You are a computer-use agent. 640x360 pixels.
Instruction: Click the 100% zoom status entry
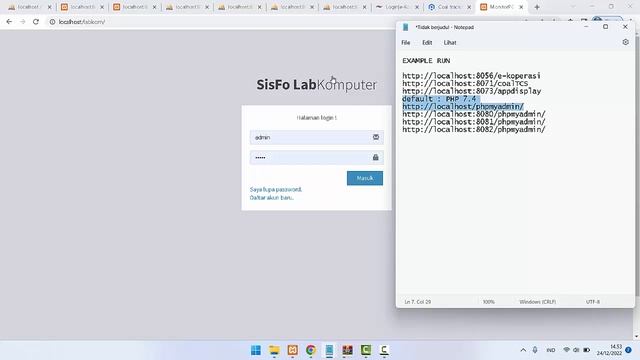[489, 302]
